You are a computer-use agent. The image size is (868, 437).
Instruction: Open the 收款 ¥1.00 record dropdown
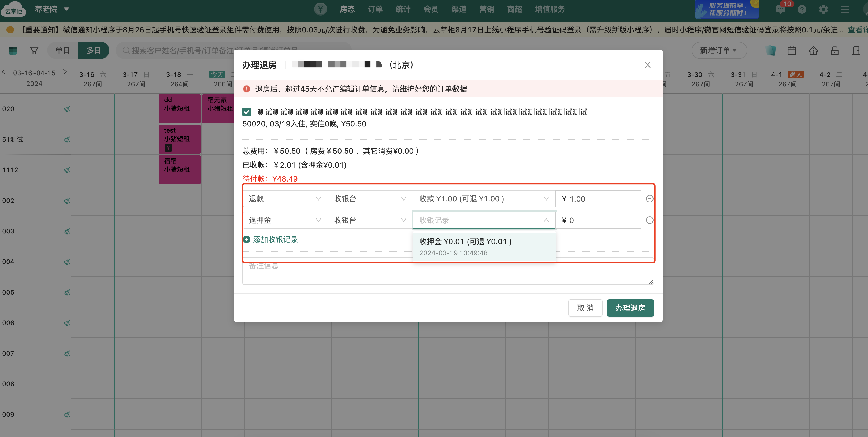pos(484,199)
